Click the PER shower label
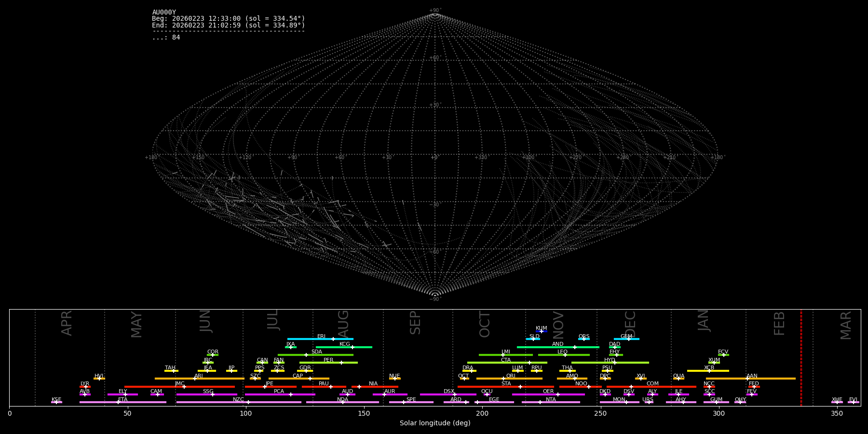Viewport: 868px width, 434px height. point(328,360)
